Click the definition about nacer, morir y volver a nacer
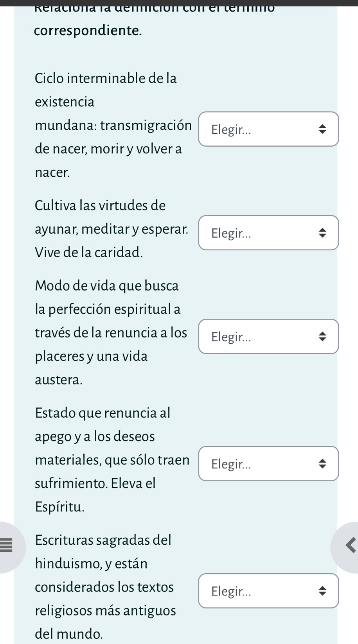The width and height of the screenshot is (358, 644). [108, 149]
